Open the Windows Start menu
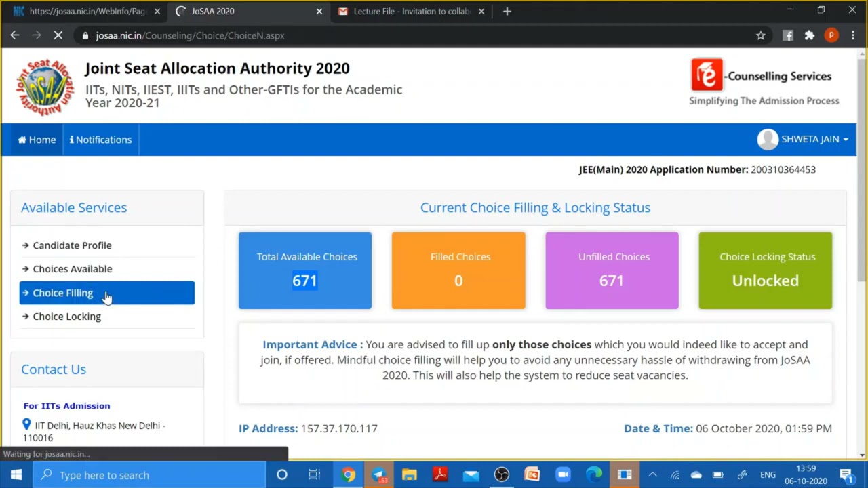 [x=16, y=475]
